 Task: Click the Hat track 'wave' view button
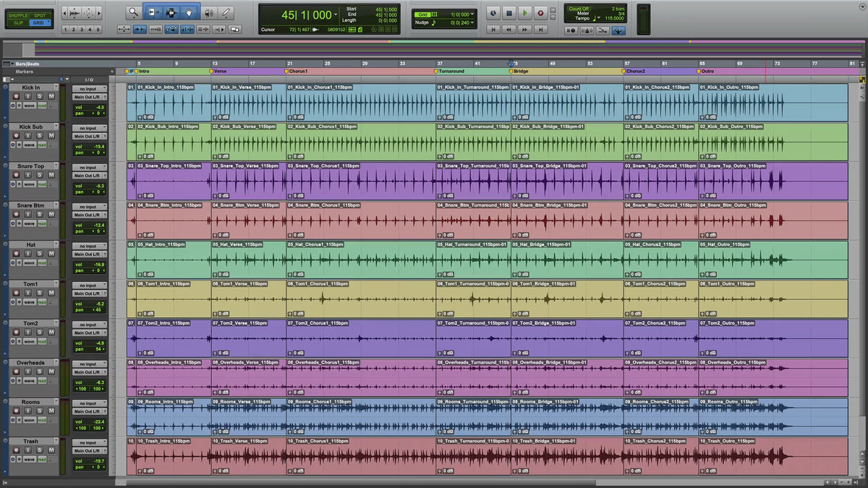pos(29,262)
